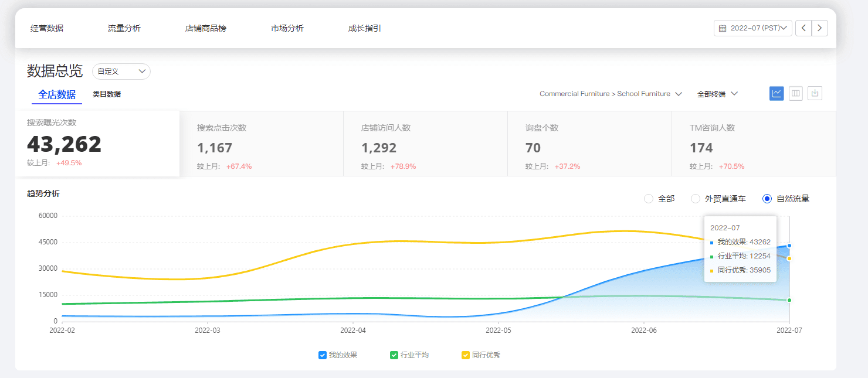Go to previous month arrow
This screenshot has width=868, height=378.
tap(803, 28)
